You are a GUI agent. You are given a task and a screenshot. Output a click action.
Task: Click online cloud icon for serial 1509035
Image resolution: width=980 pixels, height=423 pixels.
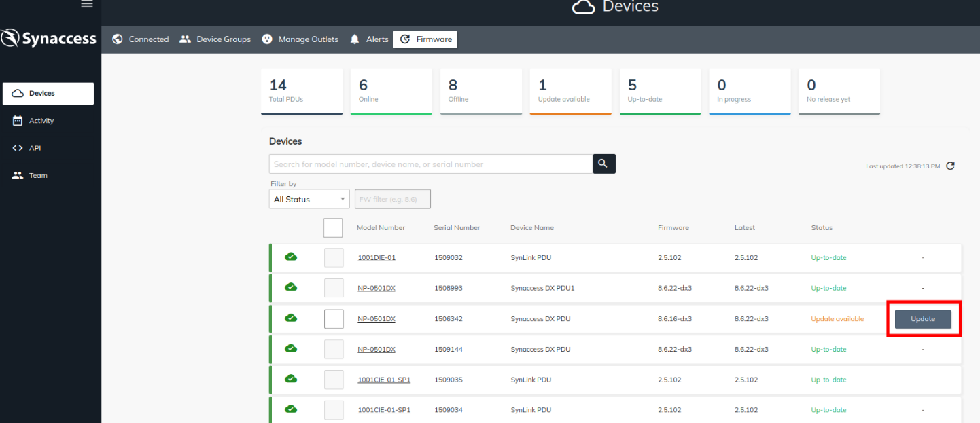click(x=291, y=379)
